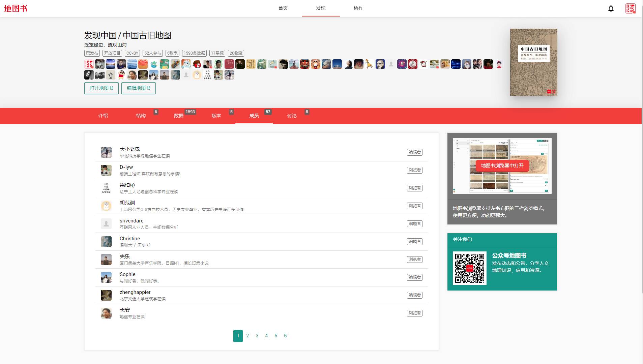This screenshot has height=364, width=643.
Task: Select the 结构 tab
Action: (x=141, y=116)
